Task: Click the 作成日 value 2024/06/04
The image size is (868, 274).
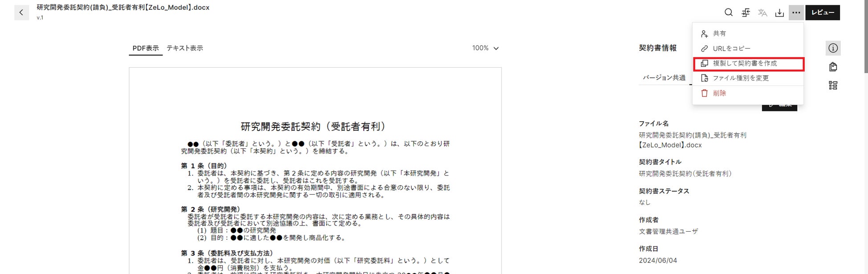Action: pyautogui.click(x=658, y=261)
